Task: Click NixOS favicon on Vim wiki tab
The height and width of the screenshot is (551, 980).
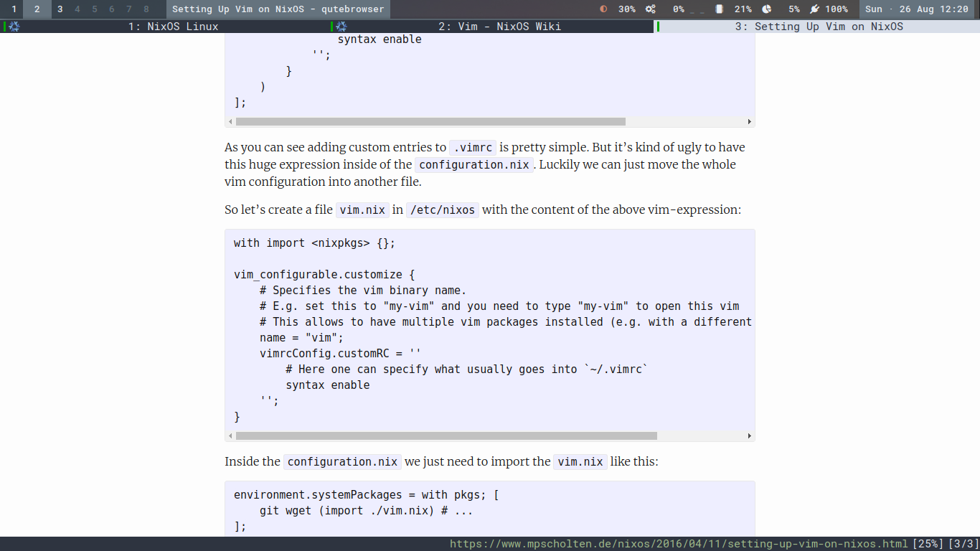Action: (x=341, y=27)
